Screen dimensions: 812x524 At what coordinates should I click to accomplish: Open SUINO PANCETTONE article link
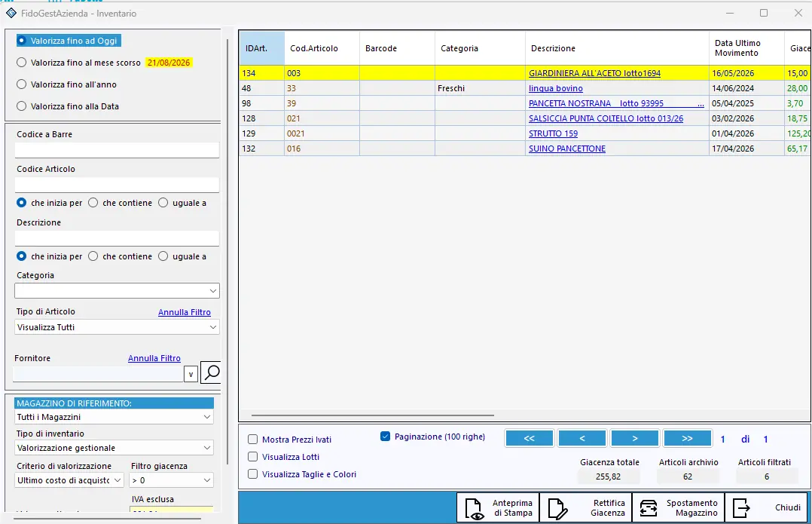pyautogui.click(x=567, y=149)
